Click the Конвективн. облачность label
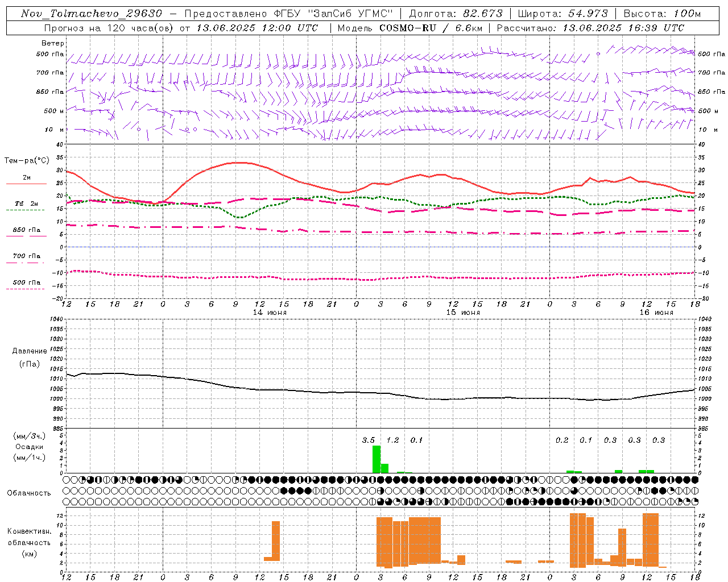This screenshot has height=582, width=728. coord(29,537)
